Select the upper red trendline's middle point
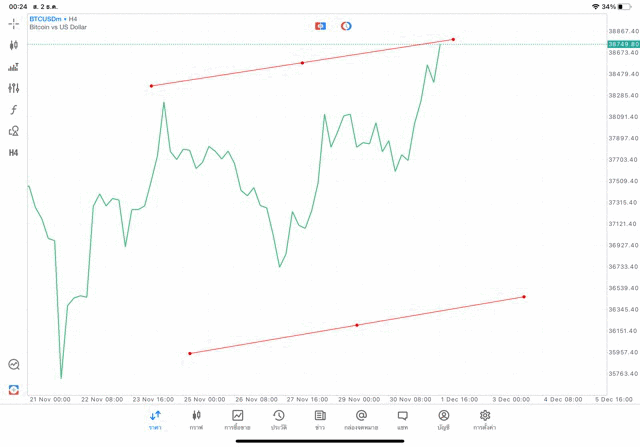 pyautogui.click(x=303, y=63)
